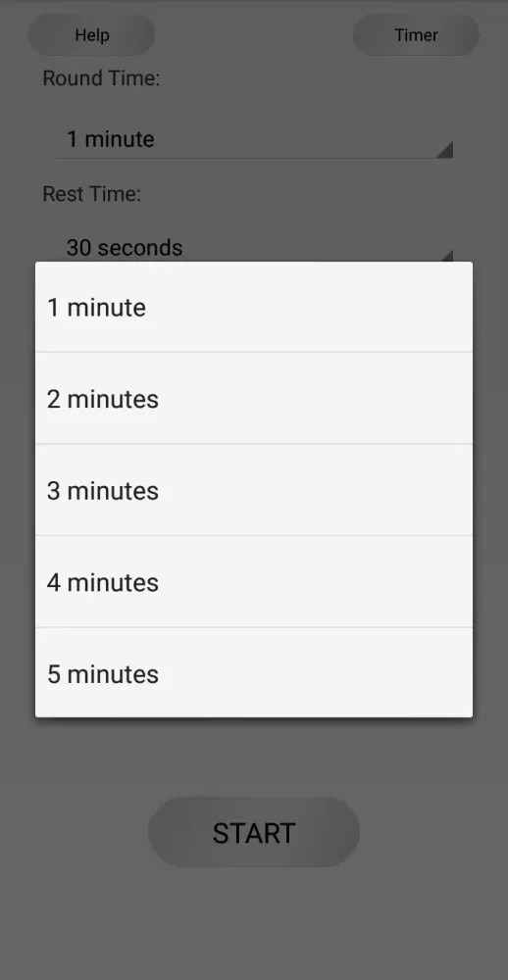This screenshot has width=508, height=980.
Task: Open the Round Time spinner showing 1 minute
Action: point(253,139)
